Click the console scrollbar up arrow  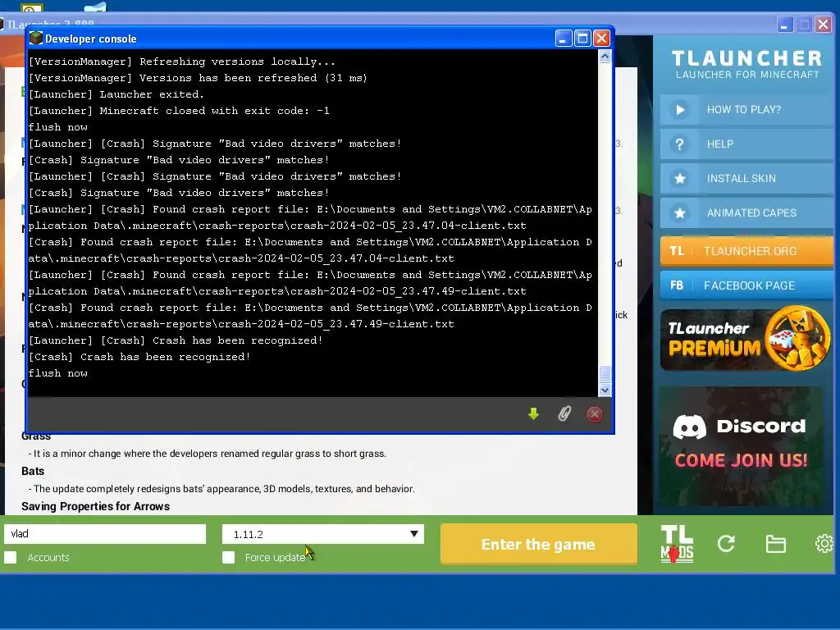tap(605, 57)
